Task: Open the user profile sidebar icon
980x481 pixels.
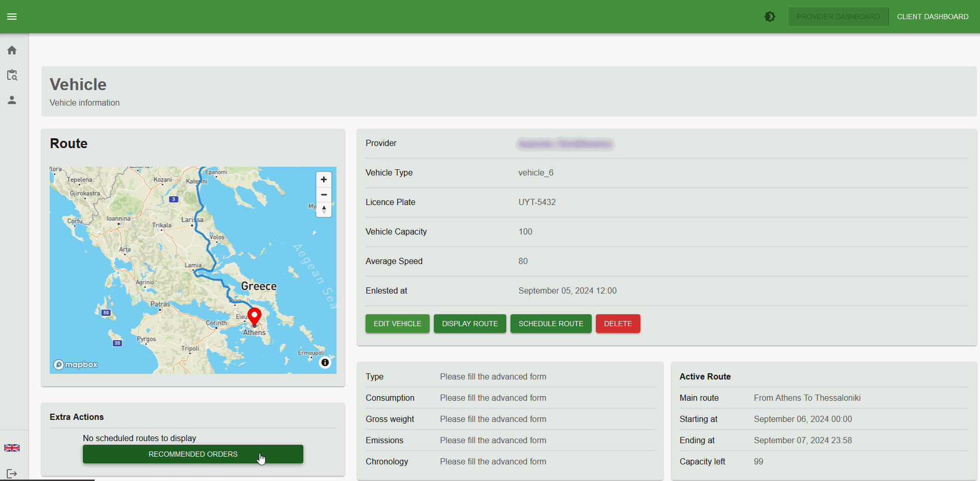Action: (x=12, y=100)
